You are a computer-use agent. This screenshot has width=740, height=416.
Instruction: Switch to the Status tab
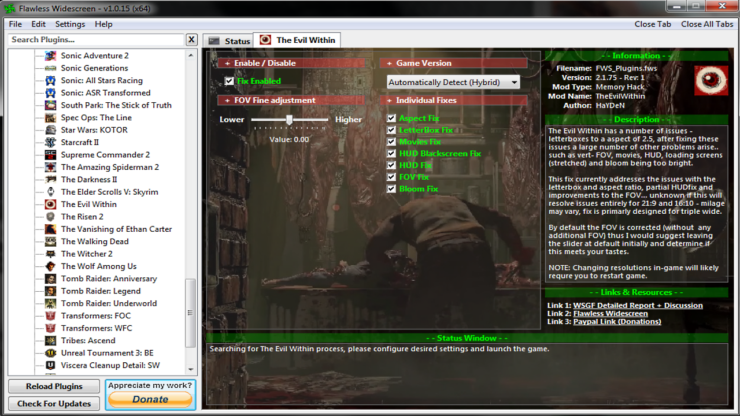click(229, 41)
